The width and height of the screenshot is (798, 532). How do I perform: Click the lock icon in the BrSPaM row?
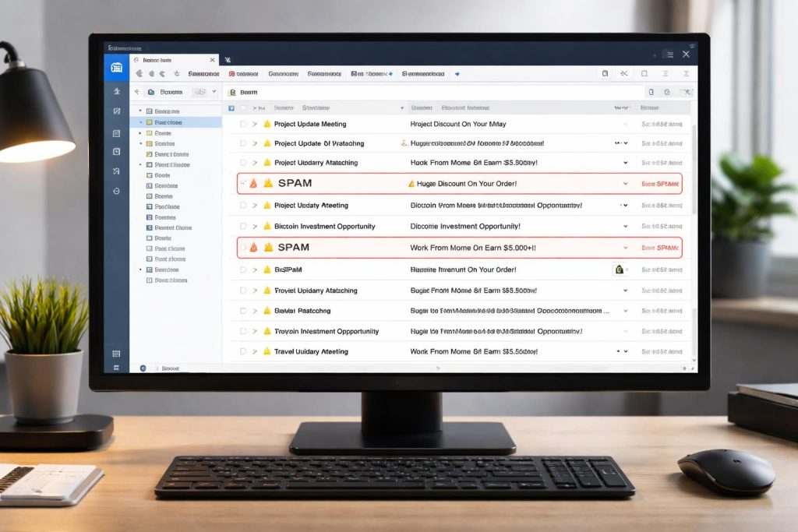tap(619, 270)
